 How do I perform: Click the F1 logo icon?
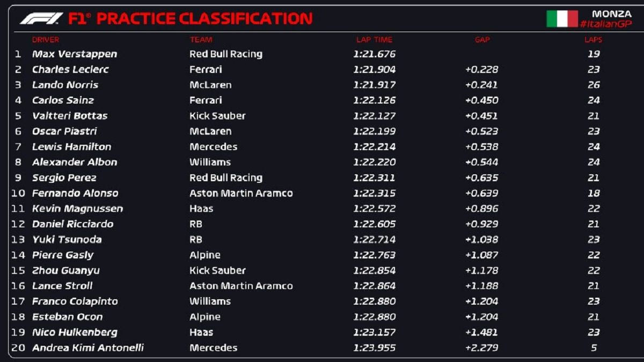tap(41, 19)
